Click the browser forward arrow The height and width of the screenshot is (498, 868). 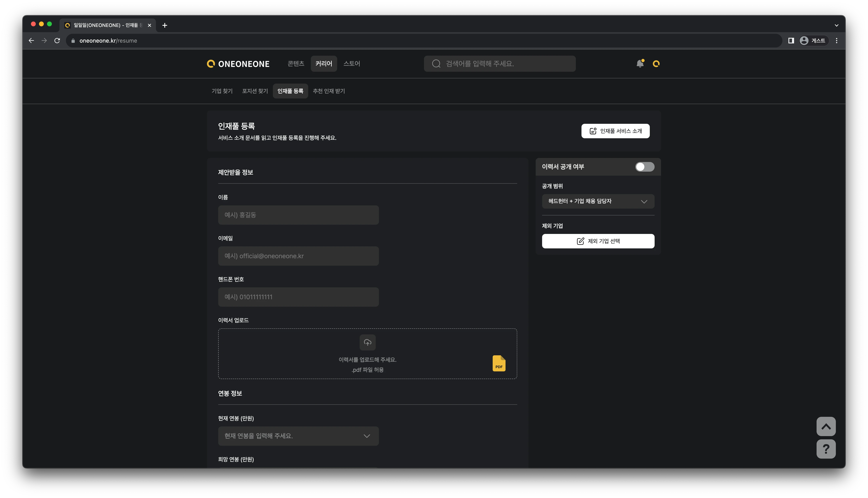[x=44, y=41]
